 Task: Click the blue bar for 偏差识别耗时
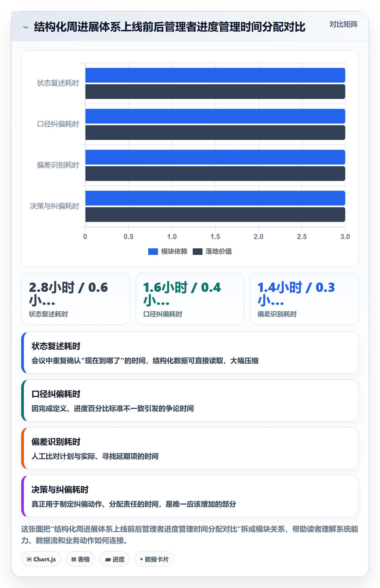click(215, 157)
